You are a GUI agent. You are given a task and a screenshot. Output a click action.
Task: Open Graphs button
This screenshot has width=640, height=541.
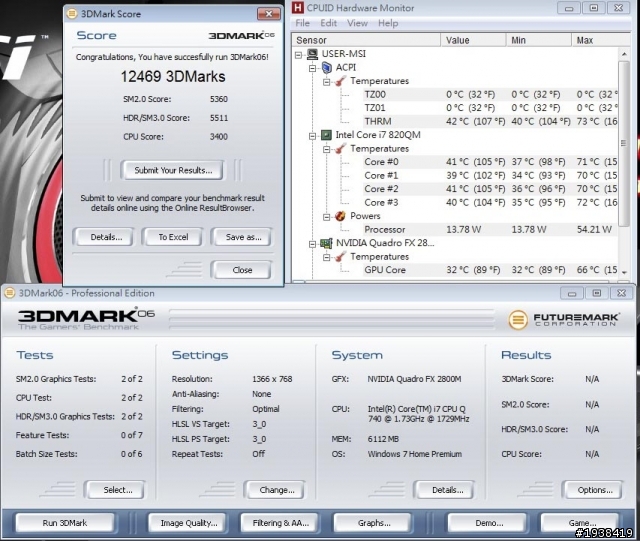click(373, 523)
